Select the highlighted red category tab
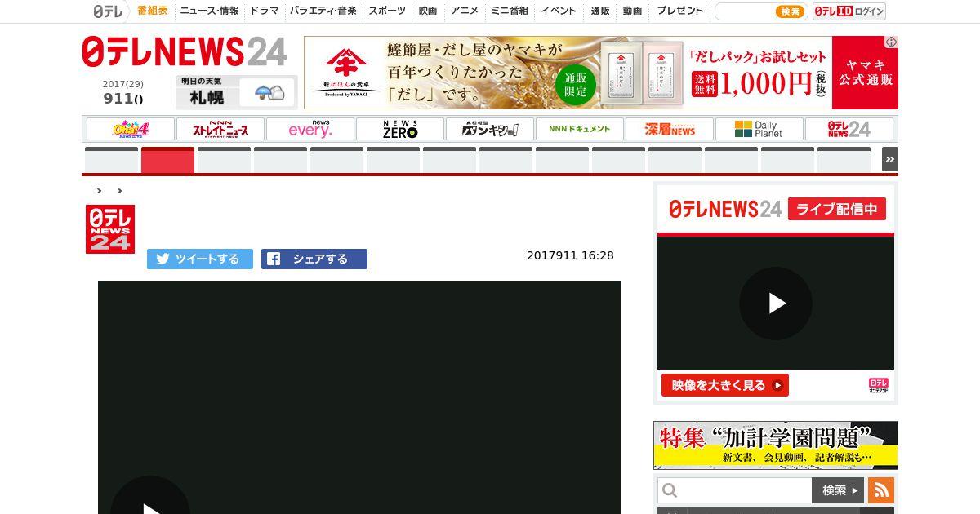The width and height of the screenshot is (980, 514). (167, 160)
